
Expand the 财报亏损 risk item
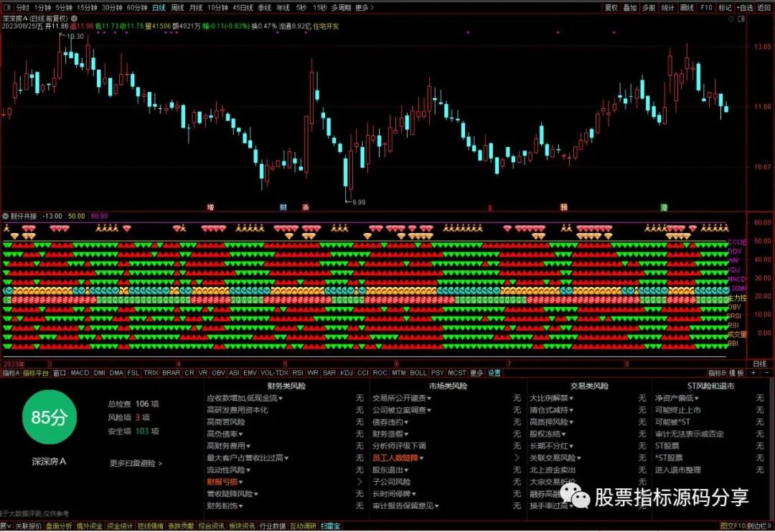225,482
